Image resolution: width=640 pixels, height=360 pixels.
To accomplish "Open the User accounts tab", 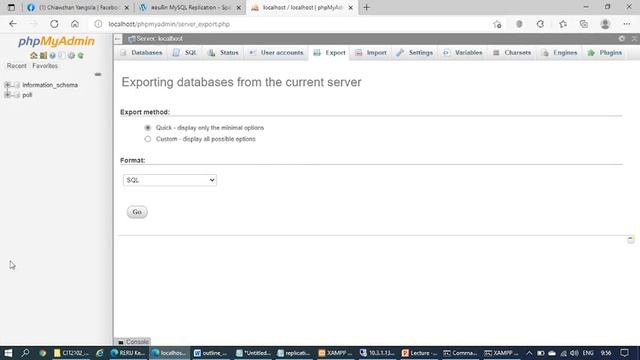I will tap(276, 53).
